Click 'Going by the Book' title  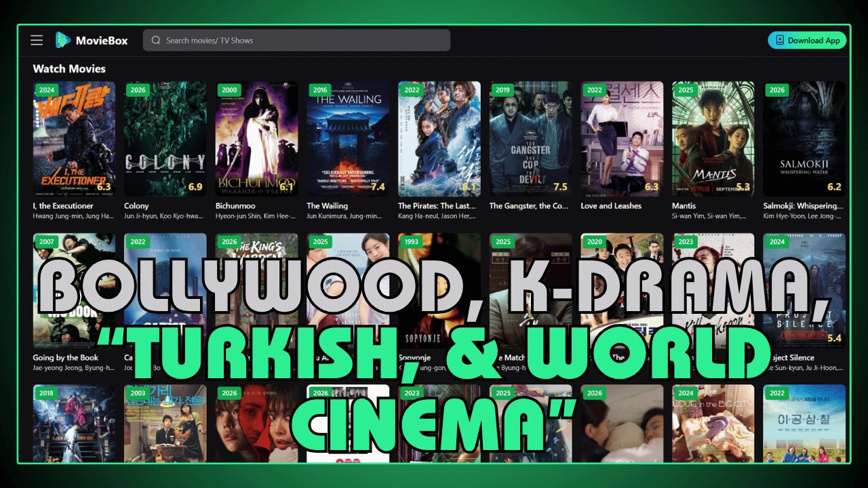tap(66, 357)
